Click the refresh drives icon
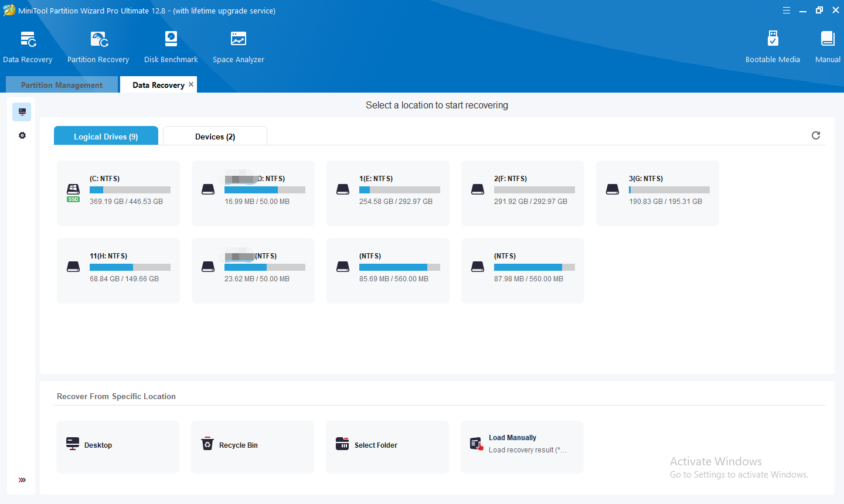Viewport: 844px width, 504px height. coord(815,135)
